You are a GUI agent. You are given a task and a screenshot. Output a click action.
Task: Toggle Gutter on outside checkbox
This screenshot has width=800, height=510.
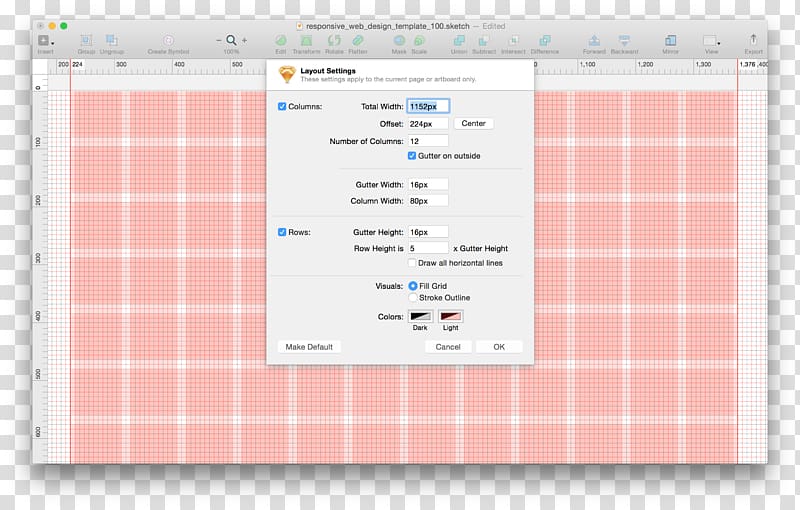click(x=412, y=156)
